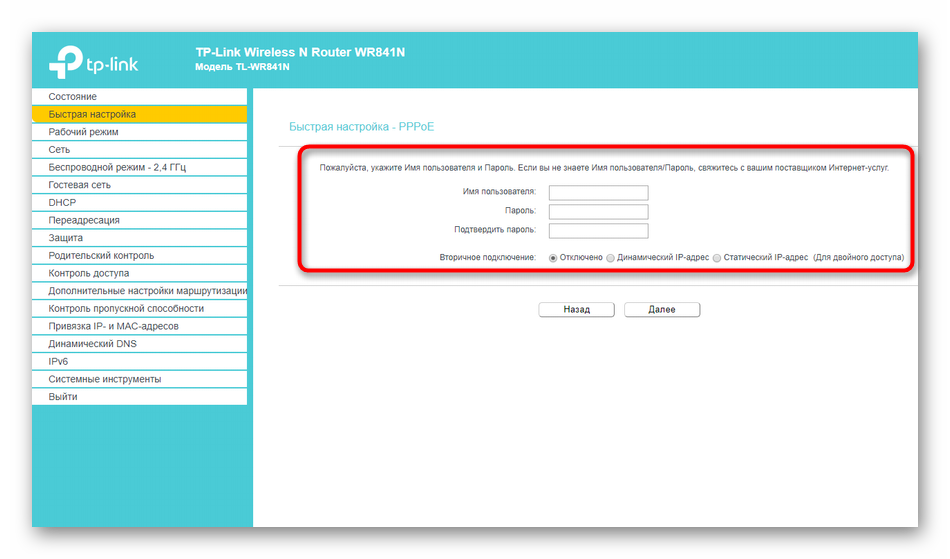950x559 pixels.
Task: Click the Подтвердить пароль field
Action: (x=598, y=231)
